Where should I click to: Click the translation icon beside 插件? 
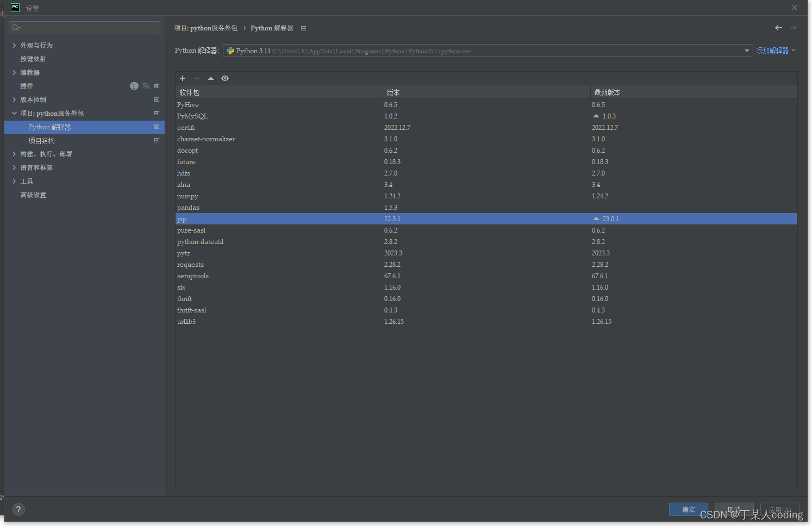[x=146, y=86]
